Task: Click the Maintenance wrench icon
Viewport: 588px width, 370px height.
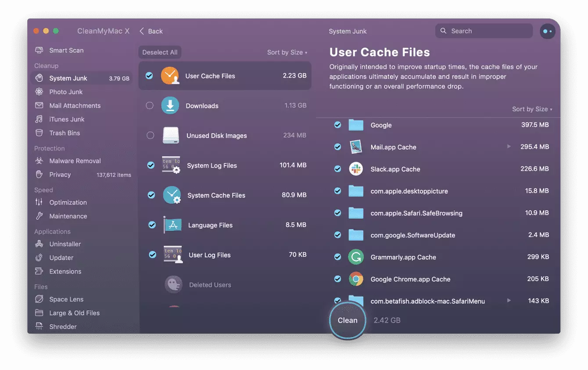Action: coord(39,216)
